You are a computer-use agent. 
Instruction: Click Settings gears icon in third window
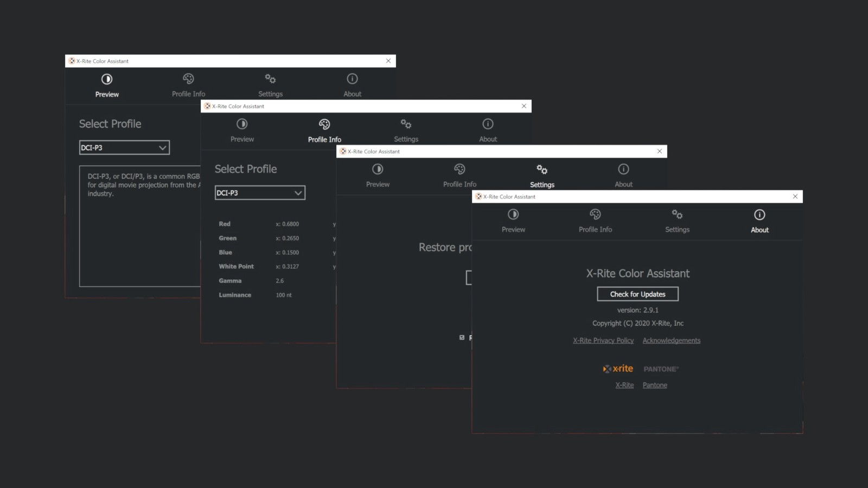tap(542, 169)
